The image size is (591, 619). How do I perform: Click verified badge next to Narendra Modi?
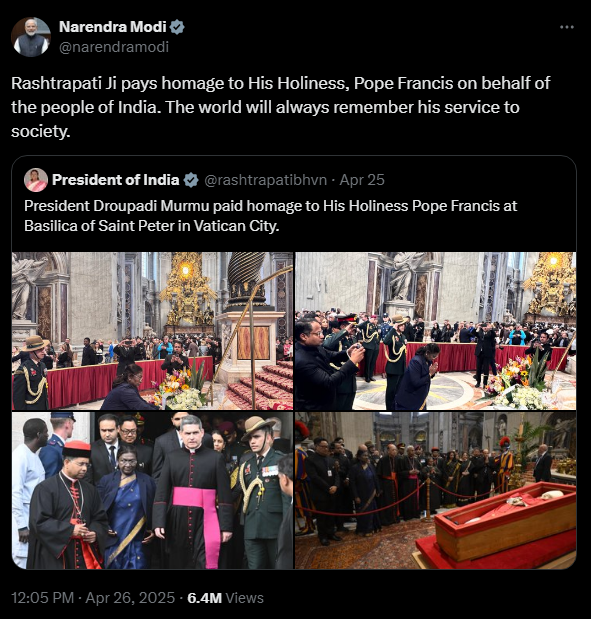[177, 27]
